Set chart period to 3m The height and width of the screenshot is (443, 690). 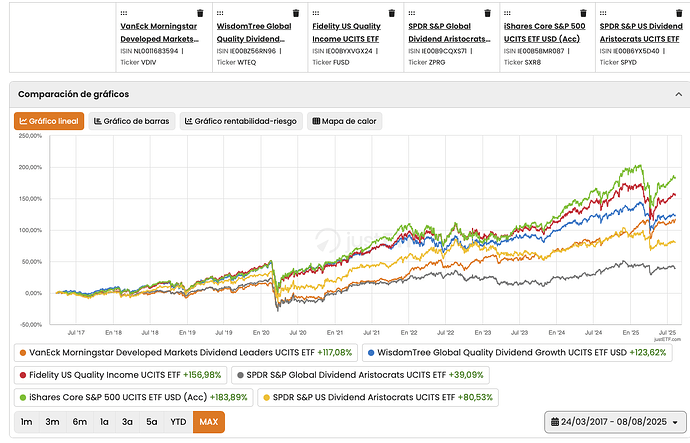pos(52,422)
